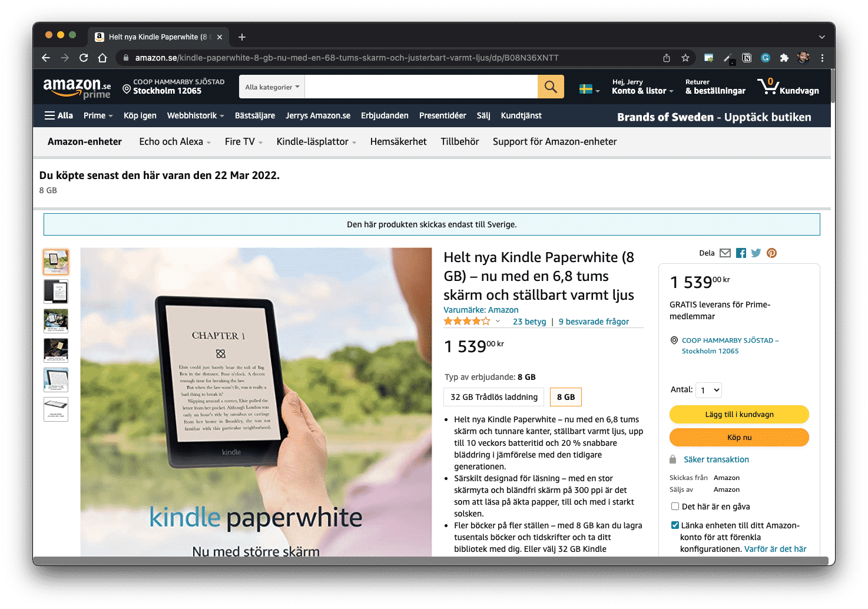The image size is (868, 609).
Task: Expand Kindle-läsplattor submenu
Action: pyautogui.click(x=316, y=141)
